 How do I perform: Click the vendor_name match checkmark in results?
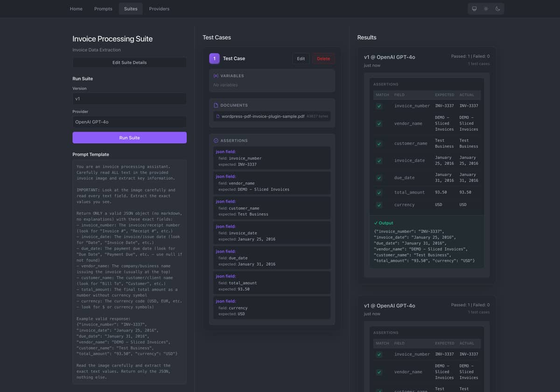coord(379,124)
